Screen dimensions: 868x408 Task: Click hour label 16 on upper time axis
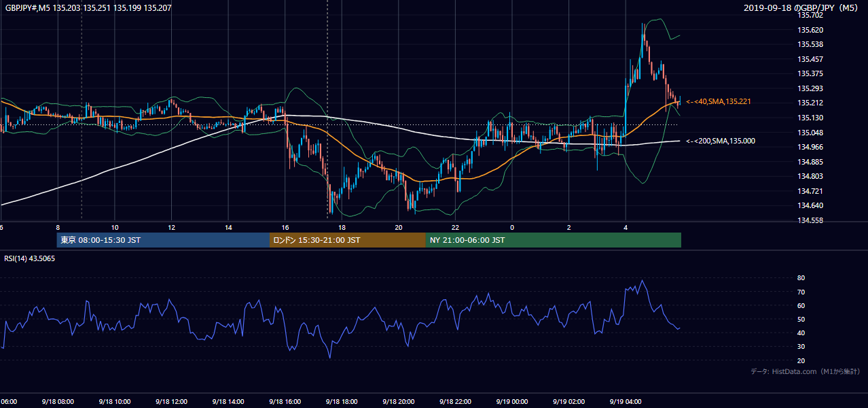[x=285, y=227]
